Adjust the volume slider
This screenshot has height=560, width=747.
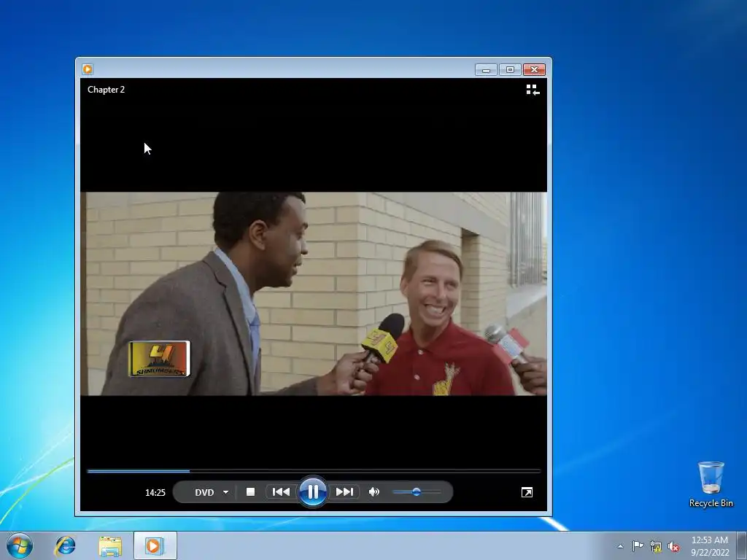click(417, 492)
